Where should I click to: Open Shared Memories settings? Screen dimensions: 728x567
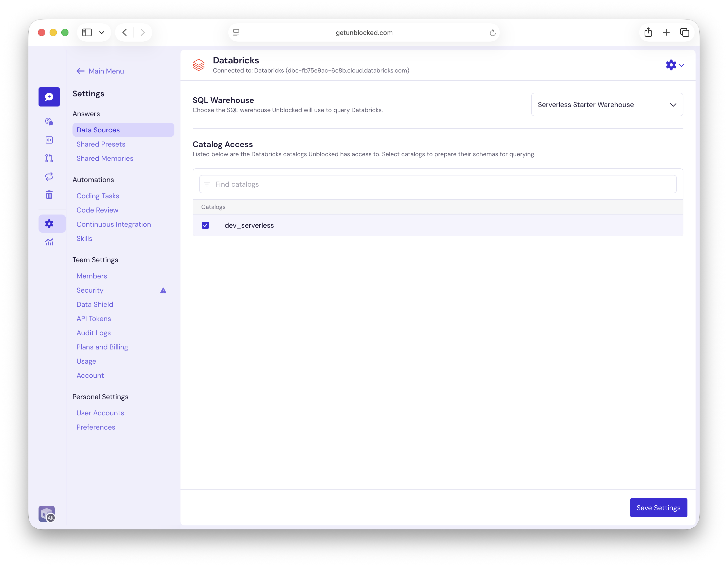click(x=105, y=158)
